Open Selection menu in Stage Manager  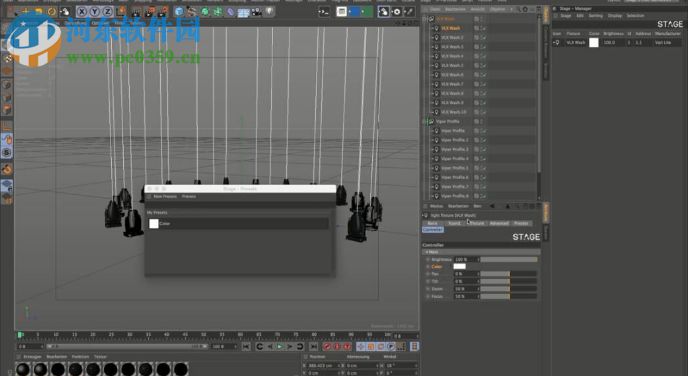(x=635, y=15)
